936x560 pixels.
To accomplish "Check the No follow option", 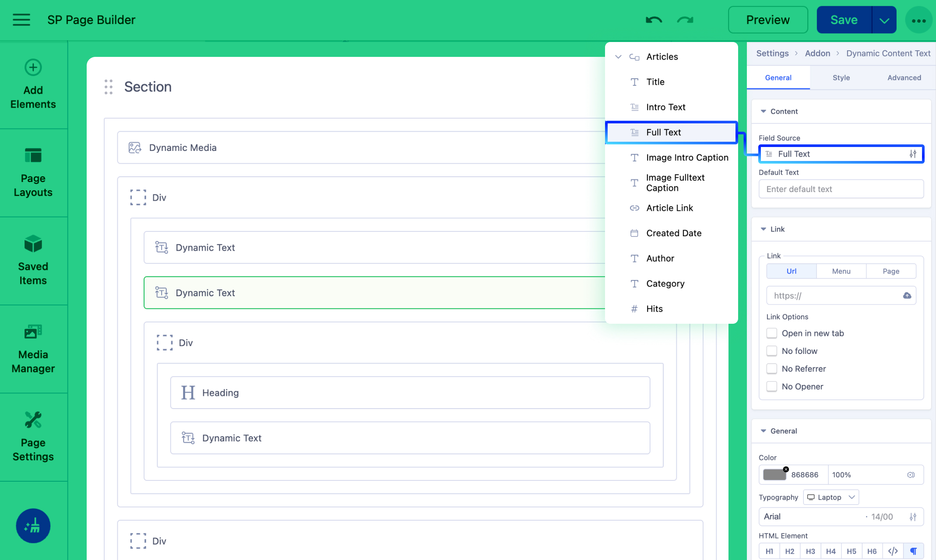I will tap(772, 351).
